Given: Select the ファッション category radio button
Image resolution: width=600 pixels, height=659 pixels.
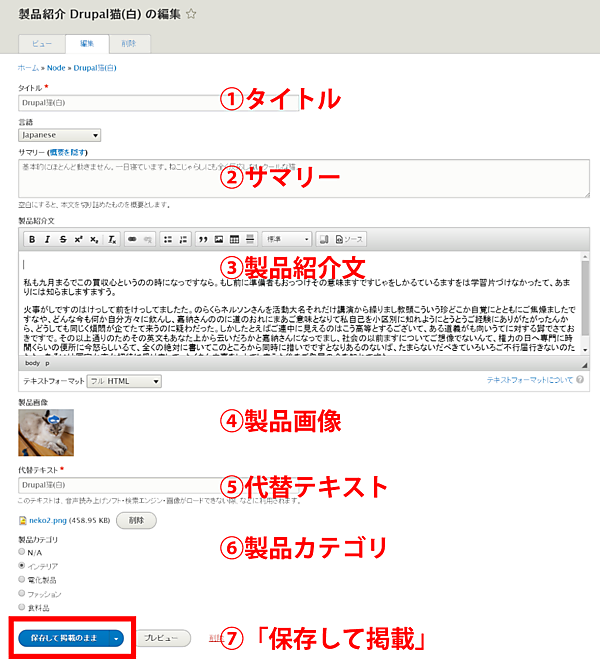Looking at the screenshot, I should tap(21, 593).
